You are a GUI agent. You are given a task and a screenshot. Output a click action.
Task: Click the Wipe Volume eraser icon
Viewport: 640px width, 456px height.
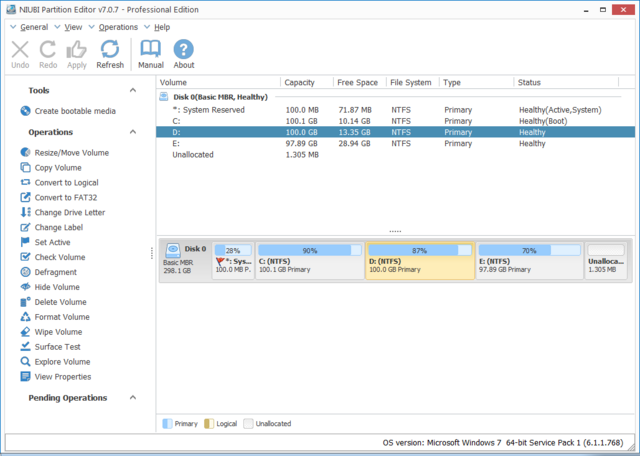coord(25,332)
